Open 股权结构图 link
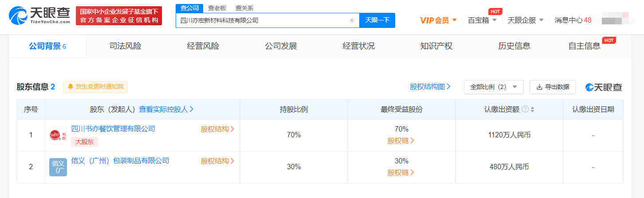The height and width of the screenshot is (198, 644). pyautogui.click(x=430, y=87)
